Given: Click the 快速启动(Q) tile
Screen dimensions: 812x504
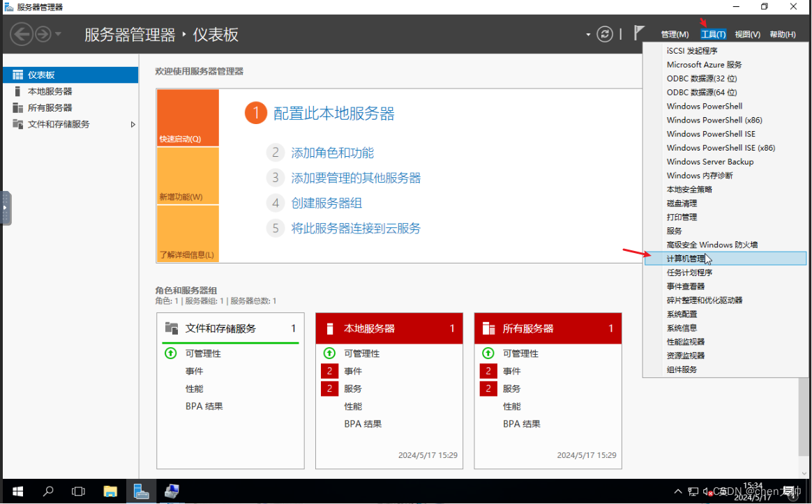Looking at the screenshot, I should (x=188, y=118).
